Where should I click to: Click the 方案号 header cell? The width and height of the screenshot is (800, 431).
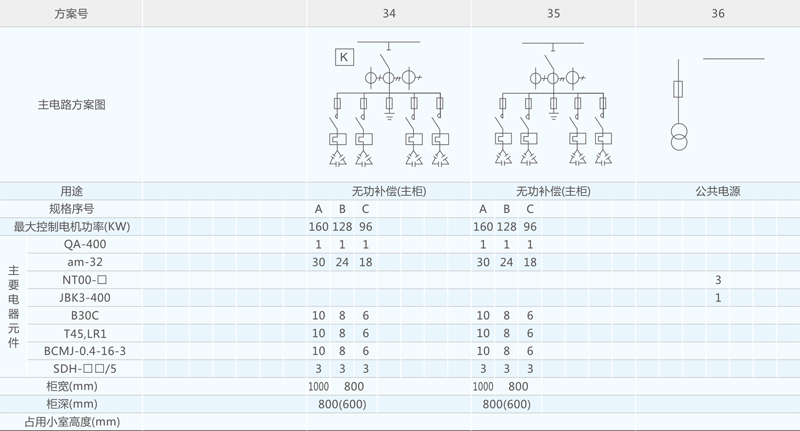[x=71, y=14]
